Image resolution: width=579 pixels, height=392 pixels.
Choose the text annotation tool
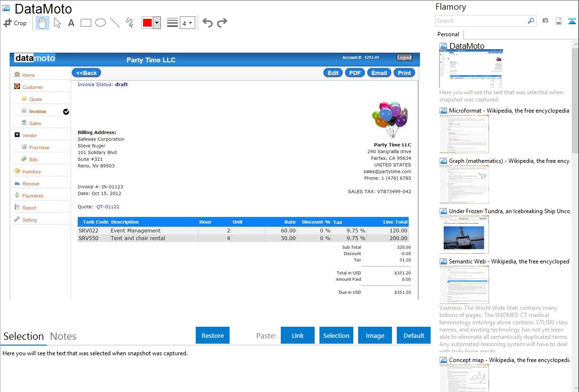click(x=71, y=23)
